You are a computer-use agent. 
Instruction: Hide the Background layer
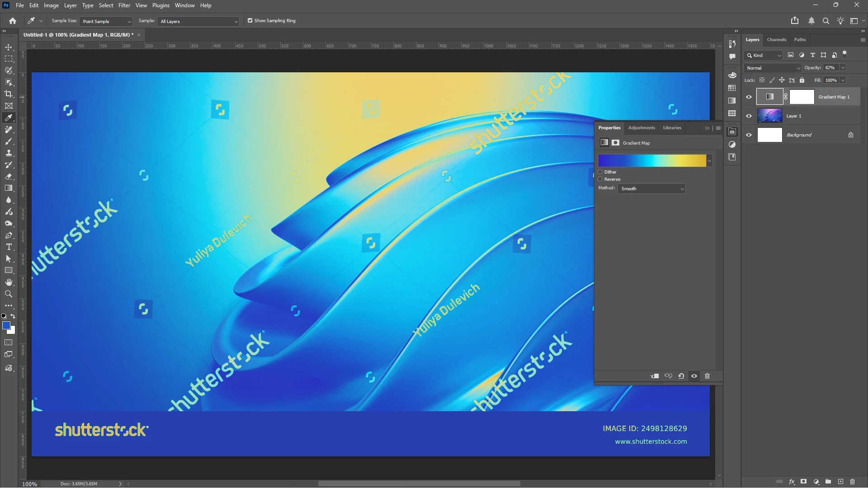pyautogui.click(x=749, y=135)
